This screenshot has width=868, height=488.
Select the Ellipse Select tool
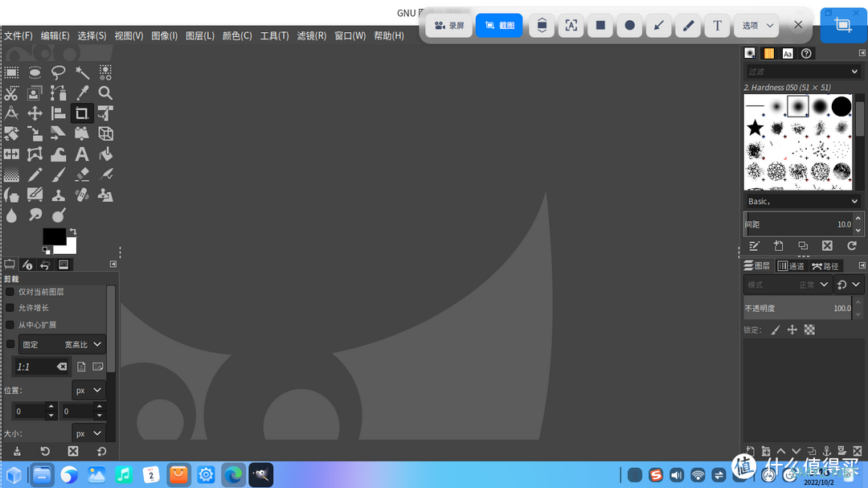(x=35, y=72)
